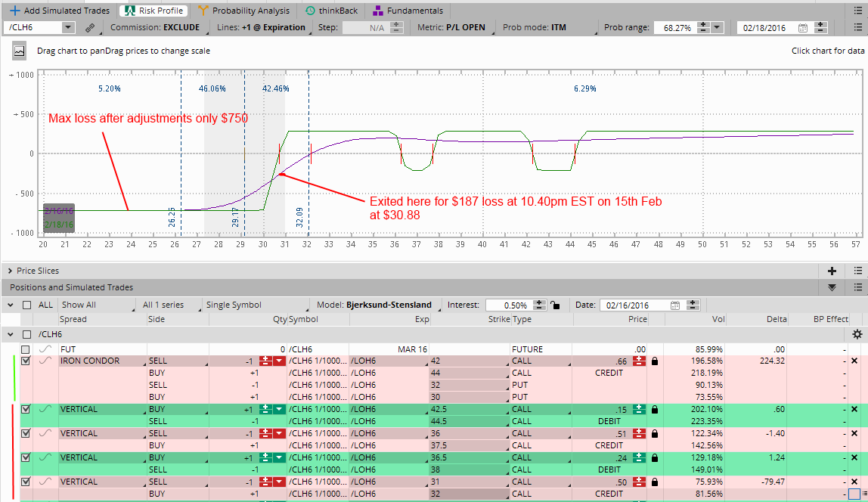Viewport: 868px width, 502px height.
Task: Toggle the price lock on VERTICAL .50 credit row
Action: (x=655, y=482)
